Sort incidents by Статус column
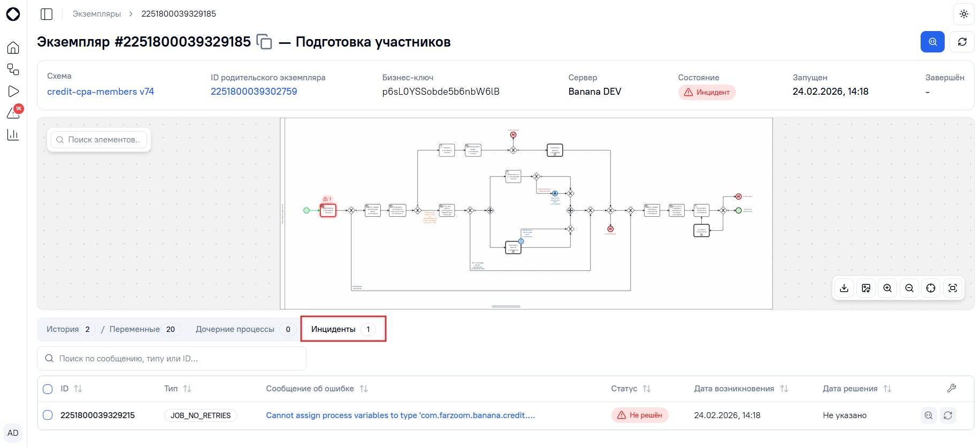This screenshot has width=980, height=447. [x=647, y=389]
